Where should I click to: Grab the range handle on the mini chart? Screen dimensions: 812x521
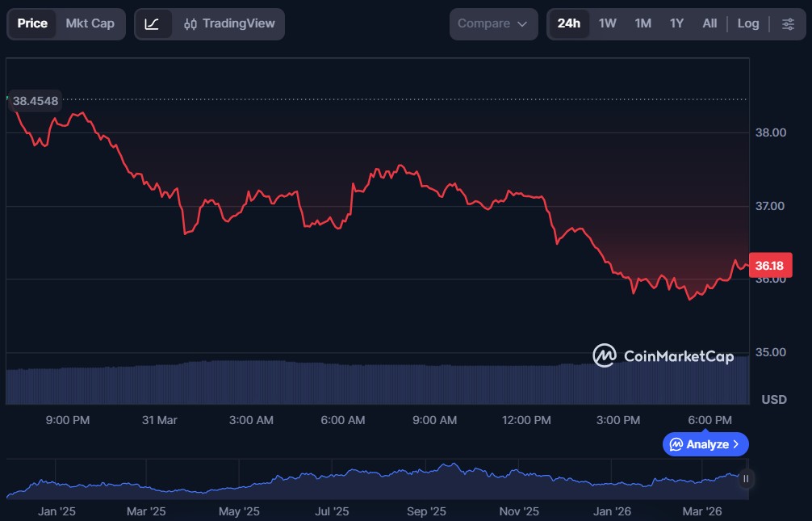click(x=745, y=478)
